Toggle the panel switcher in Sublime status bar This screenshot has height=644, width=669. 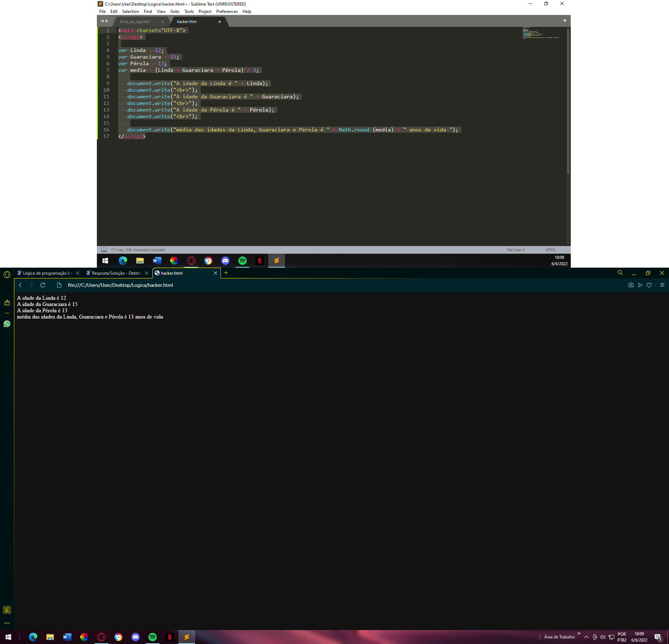104,250
